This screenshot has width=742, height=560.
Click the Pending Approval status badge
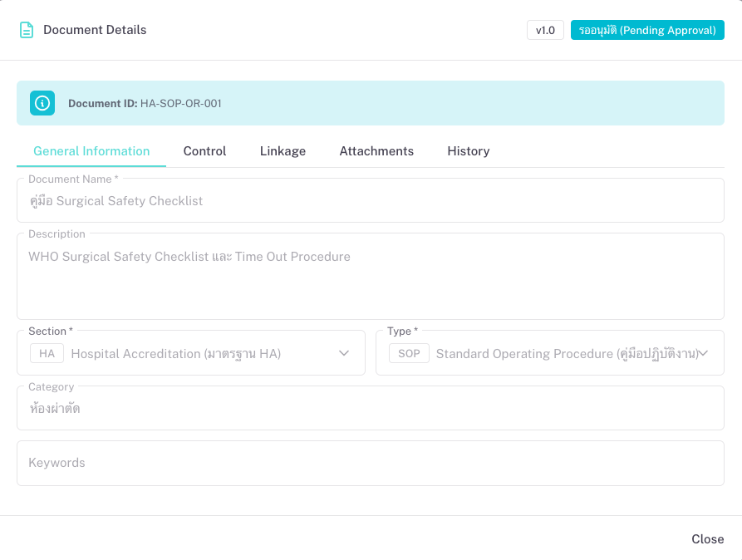coord(647,30)
